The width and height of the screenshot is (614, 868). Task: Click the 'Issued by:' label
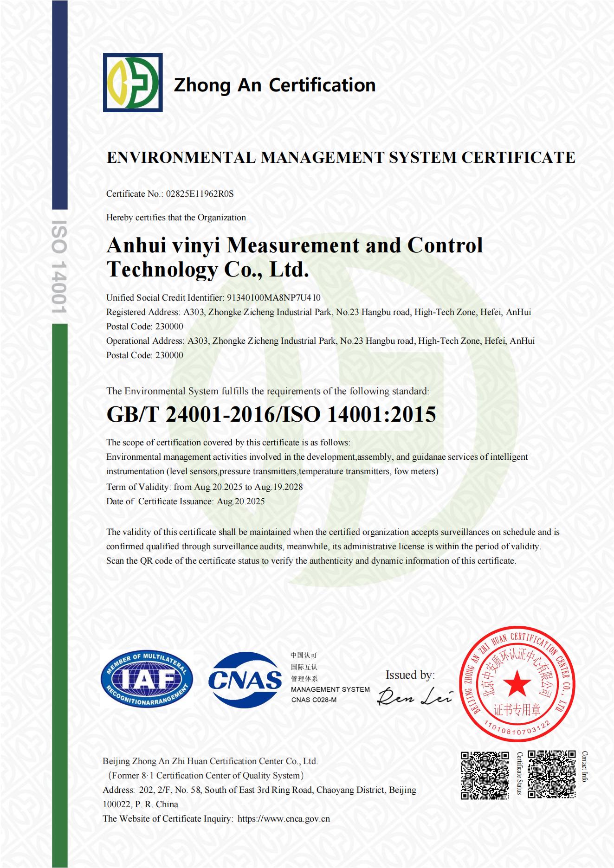point(410,675)
